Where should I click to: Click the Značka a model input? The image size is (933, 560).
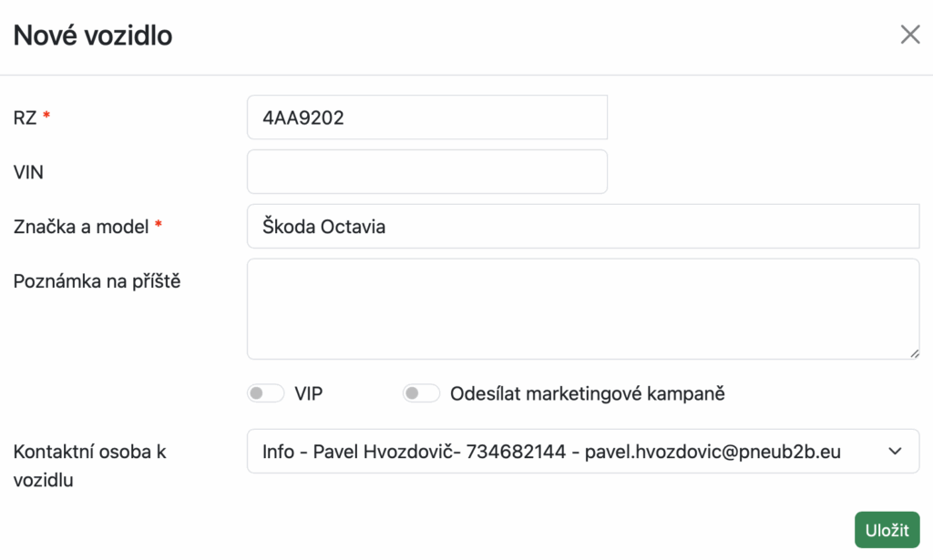pyautogui.click(x=582, y=227)
